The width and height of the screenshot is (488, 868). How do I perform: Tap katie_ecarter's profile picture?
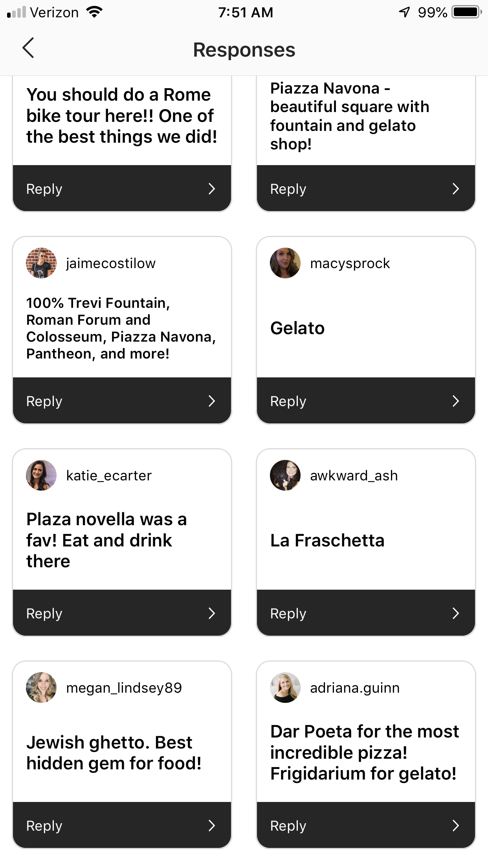point(41,475)
